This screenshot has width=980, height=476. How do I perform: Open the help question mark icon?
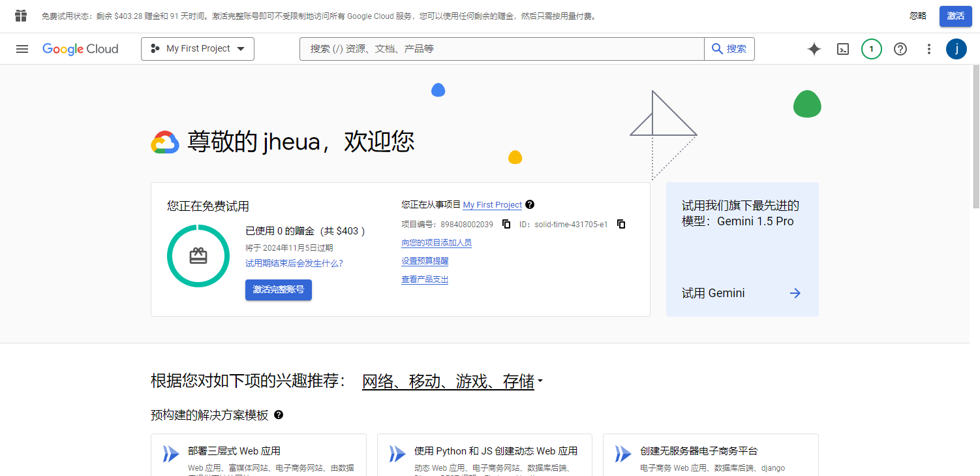coord(900,48)
